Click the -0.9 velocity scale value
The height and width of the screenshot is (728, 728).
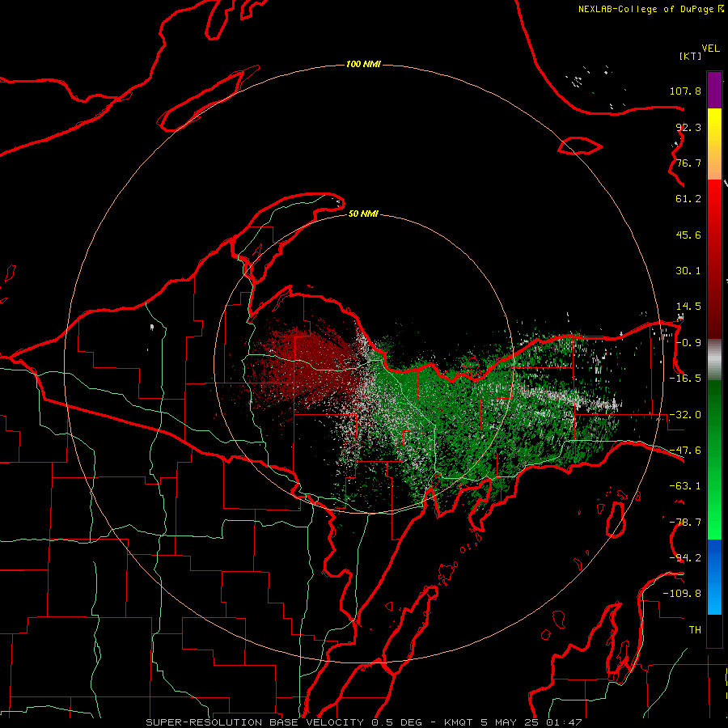688,343
